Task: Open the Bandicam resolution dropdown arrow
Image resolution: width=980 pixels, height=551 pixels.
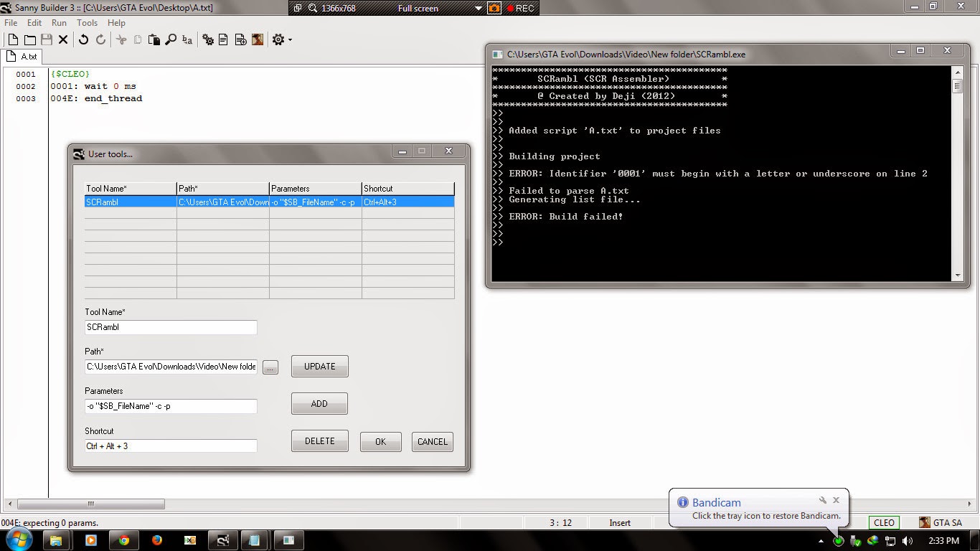Action: 479,9
